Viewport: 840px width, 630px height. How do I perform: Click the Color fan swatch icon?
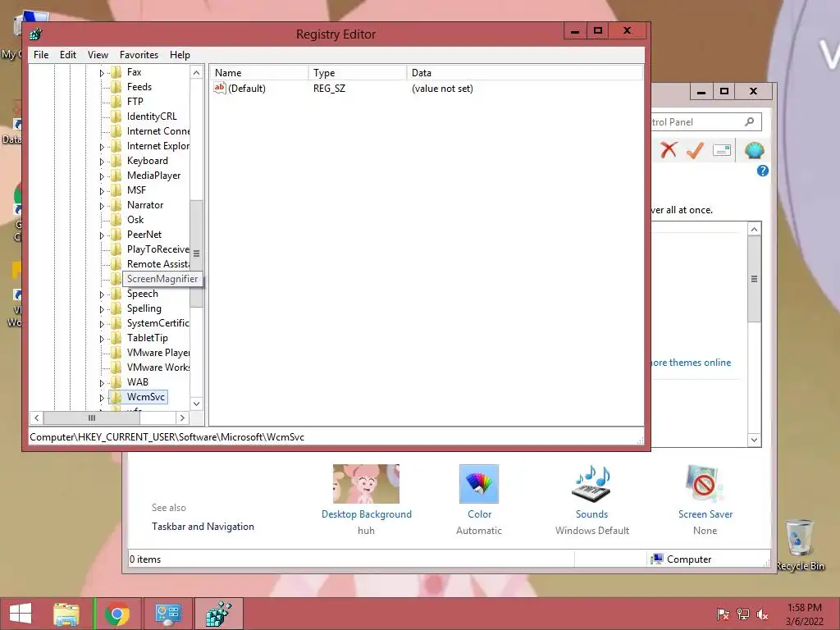tap(479, 484)
